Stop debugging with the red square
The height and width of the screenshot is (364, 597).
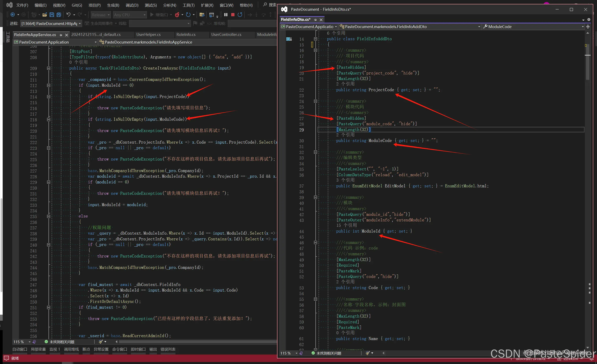pyautogui.click(x=233, y=15)
